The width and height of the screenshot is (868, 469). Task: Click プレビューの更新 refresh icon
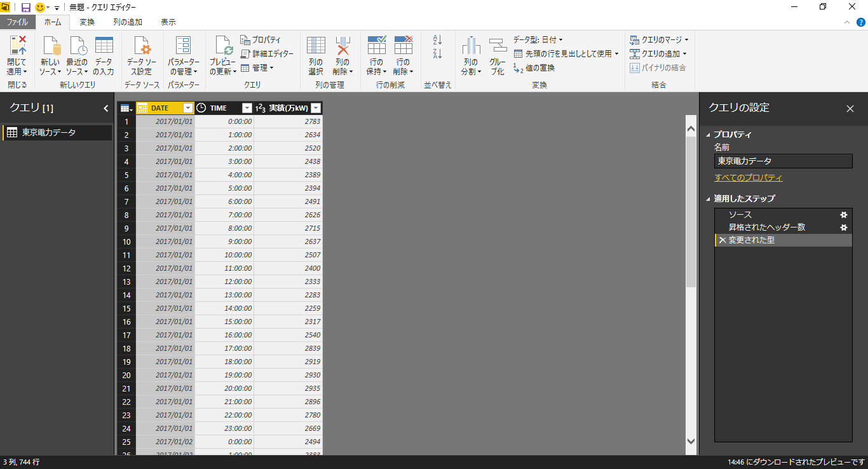pyautogui.click(x=223, y=45)
